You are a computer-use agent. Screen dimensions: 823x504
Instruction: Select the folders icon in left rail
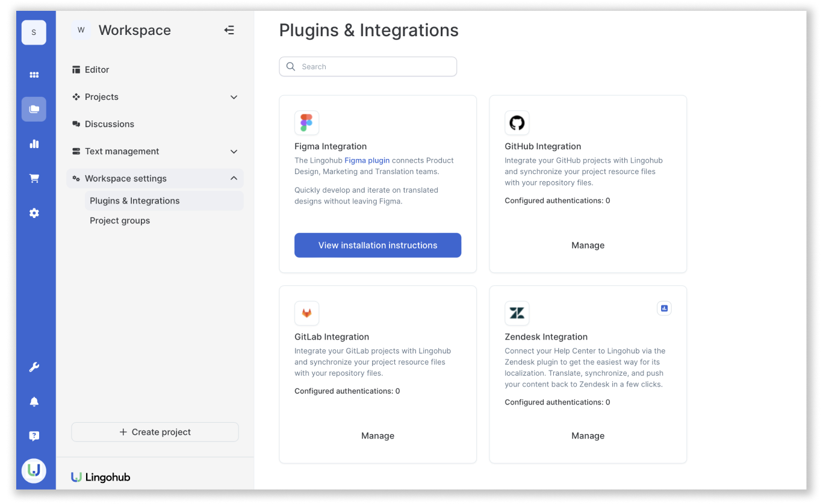(x=34, y=109)
